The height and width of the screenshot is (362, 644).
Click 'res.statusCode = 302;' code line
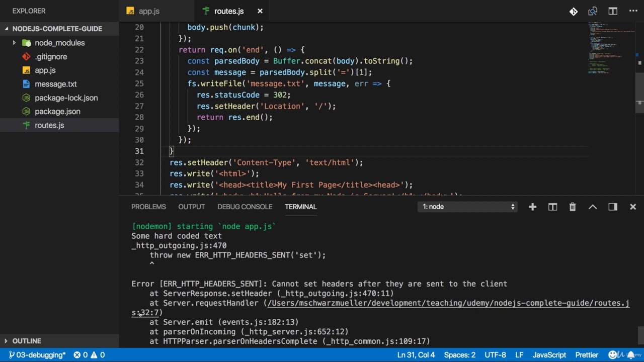point(244,95)
